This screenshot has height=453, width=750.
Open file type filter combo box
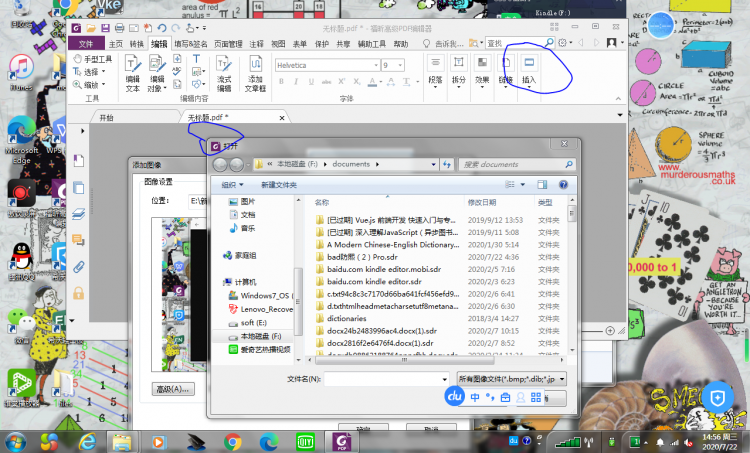tap(511, 379)
